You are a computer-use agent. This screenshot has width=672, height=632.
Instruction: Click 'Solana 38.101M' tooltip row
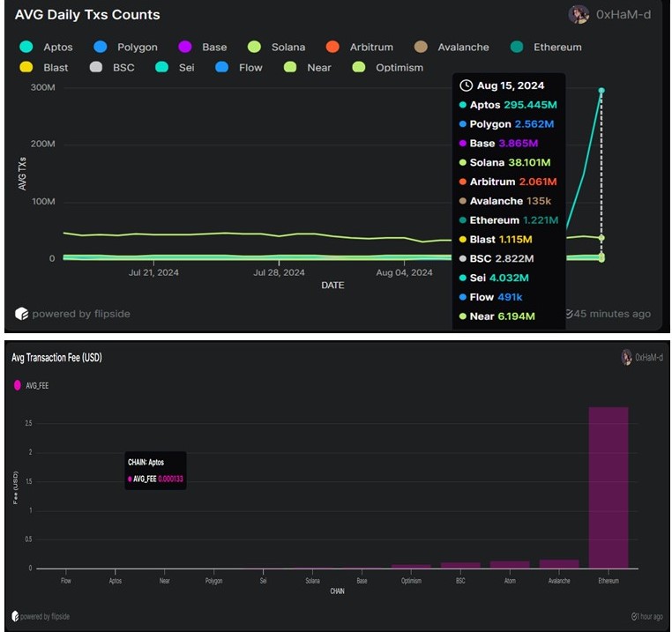(504, 163)
